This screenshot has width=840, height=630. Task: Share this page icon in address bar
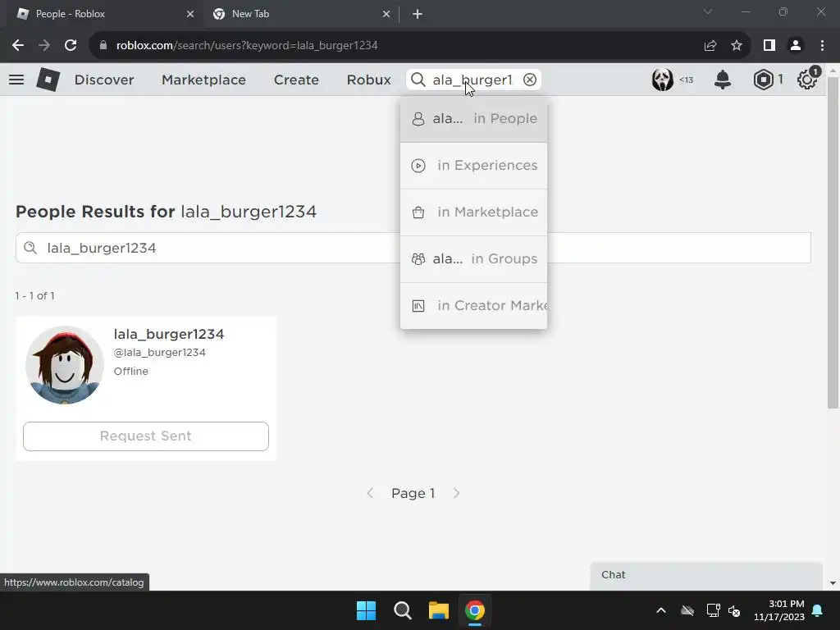tap(710, 46)
